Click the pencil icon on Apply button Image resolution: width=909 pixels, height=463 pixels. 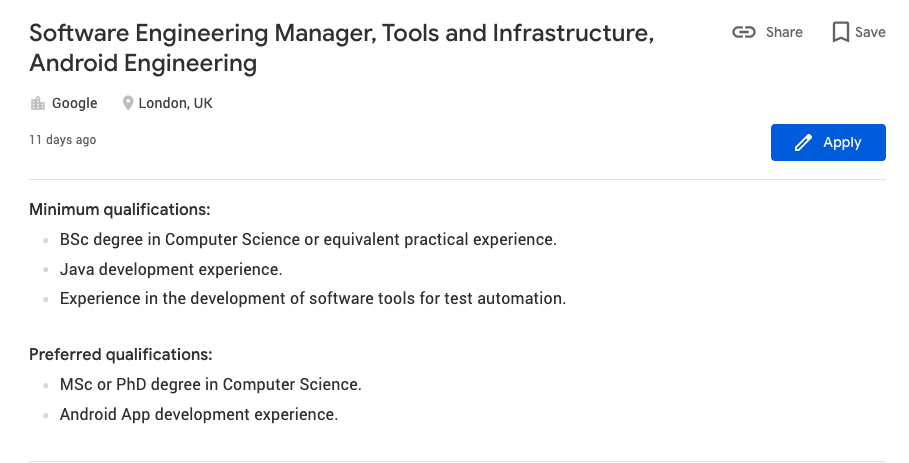click(x=803, y=143)
